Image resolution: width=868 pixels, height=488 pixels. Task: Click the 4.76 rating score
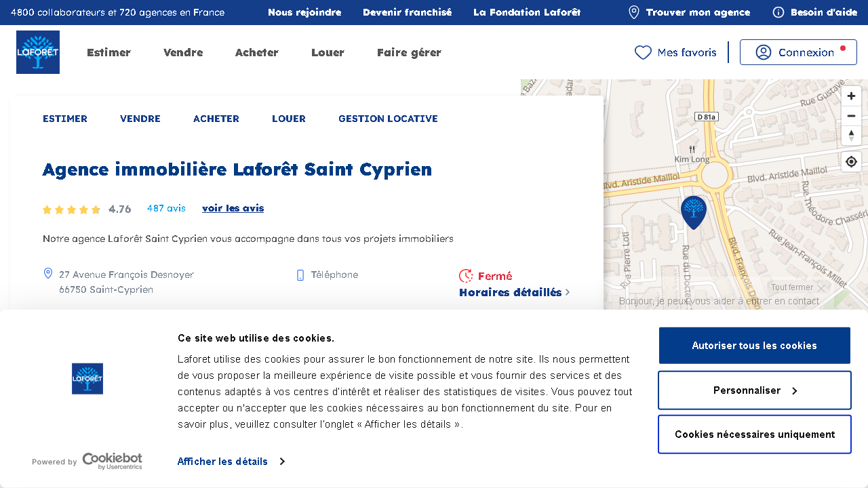tap(119, 209)
